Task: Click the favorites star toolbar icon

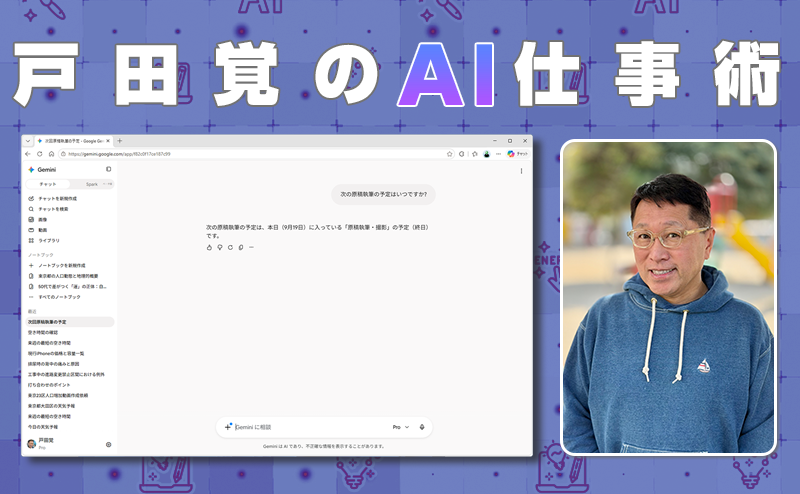Action: [474, 154]
